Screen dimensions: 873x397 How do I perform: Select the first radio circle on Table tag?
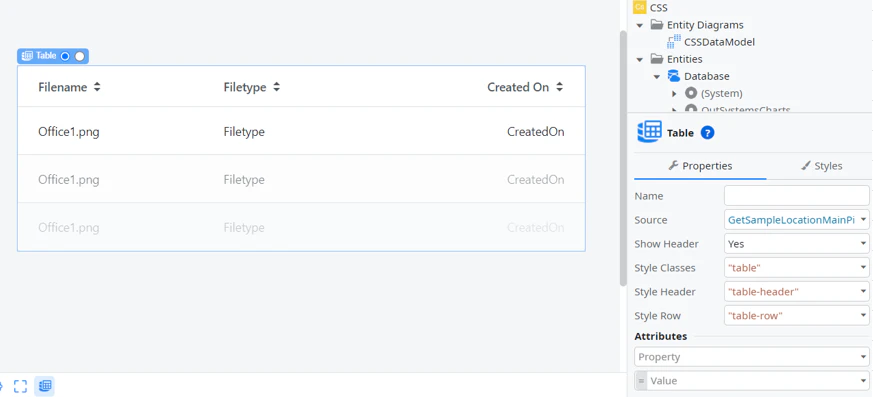[x=65, y=56]
